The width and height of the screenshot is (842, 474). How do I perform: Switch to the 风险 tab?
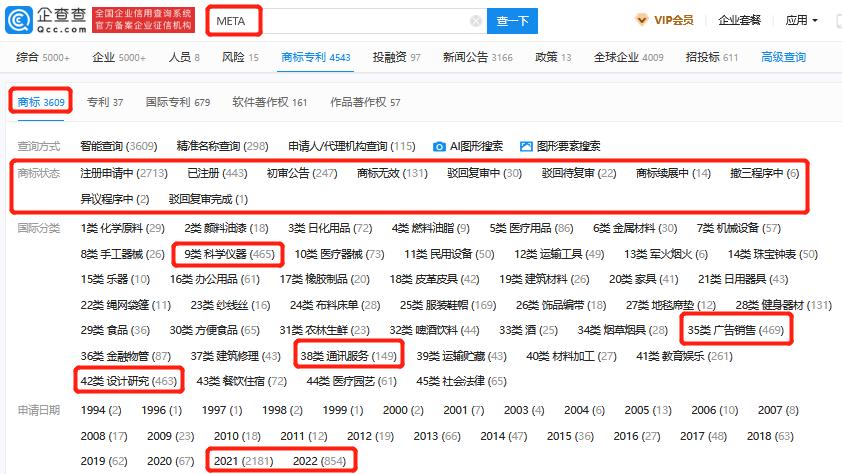(x=240, y=57)
